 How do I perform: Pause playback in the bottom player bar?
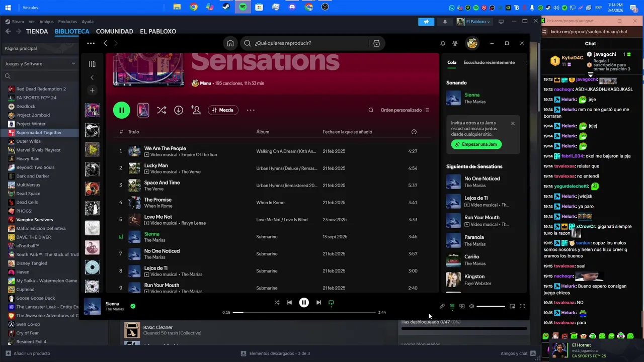point(304,303)
